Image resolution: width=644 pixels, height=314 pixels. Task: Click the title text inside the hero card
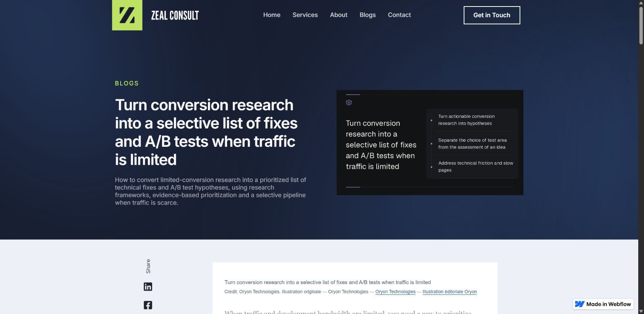(x=381, y=145)
